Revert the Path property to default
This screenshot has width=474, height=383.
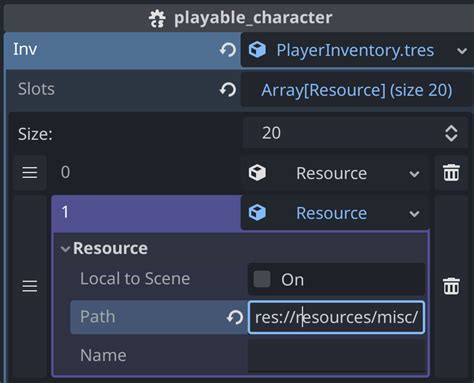pos(235,317)
